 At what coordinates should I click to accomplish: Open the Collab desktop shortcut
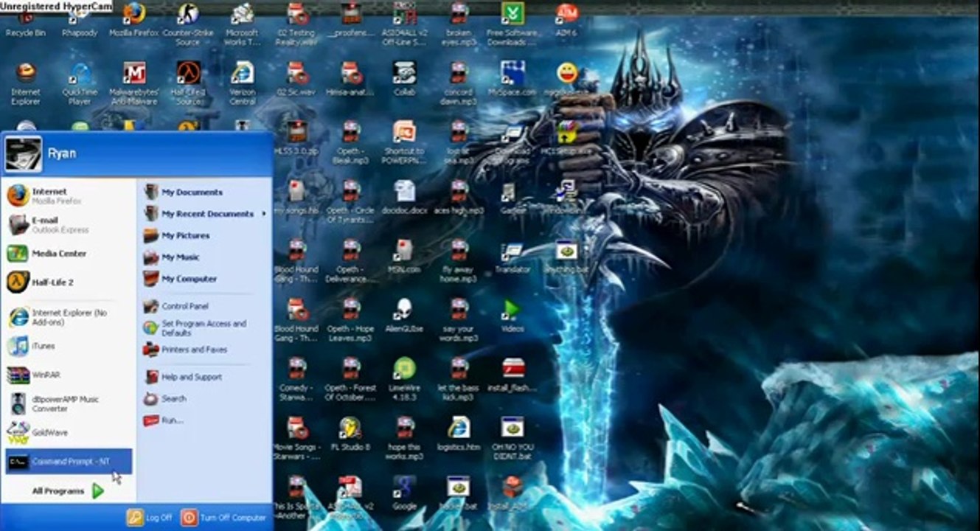coord(404,80)
